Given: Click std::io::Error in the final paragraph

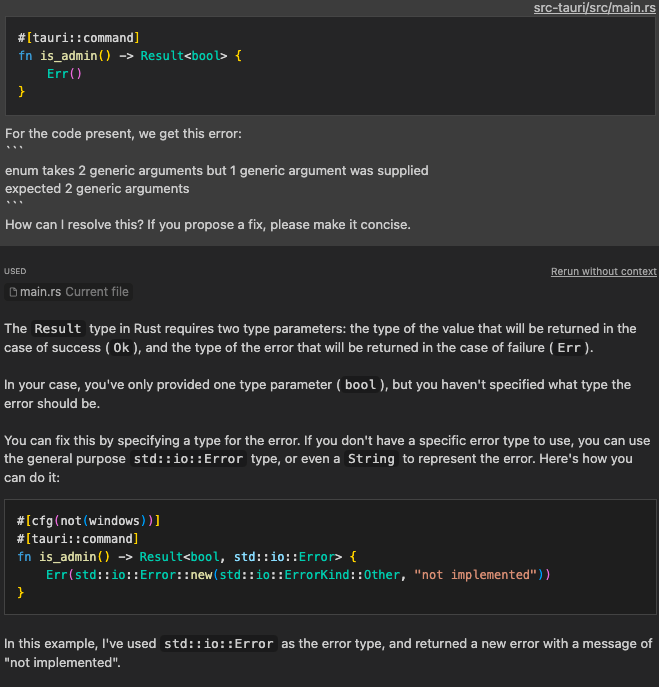Looking at the screenshot, I should click(219, 644).
